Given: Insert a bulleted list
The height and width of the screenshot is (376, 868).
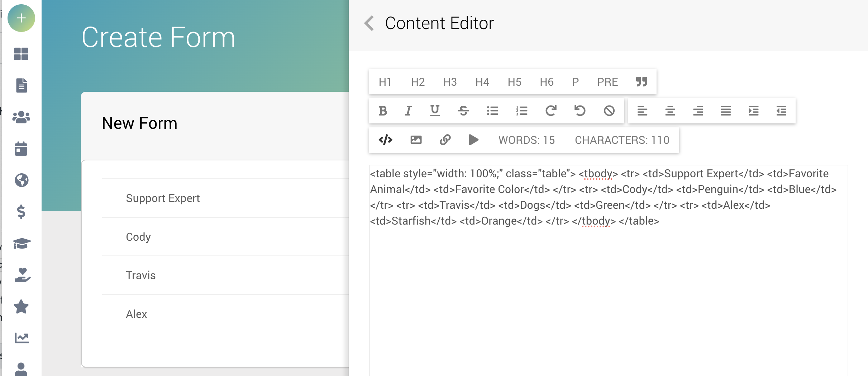Looking at the screenshot, I should pyautogui.click(x=492, y=111).
